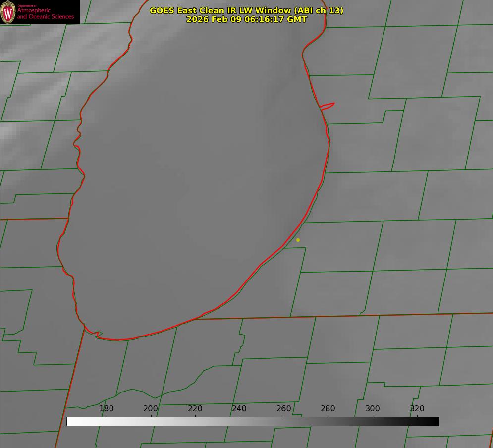Select the 300 label on the colorbar scale

click(373, 408)
